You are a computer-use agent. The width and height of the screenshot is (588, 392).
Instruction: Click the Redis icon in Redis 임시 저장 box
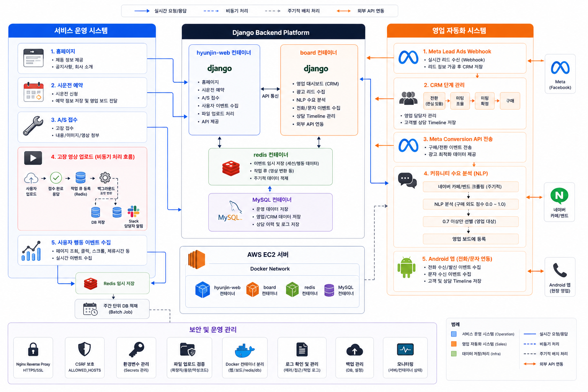click(91, 284)
